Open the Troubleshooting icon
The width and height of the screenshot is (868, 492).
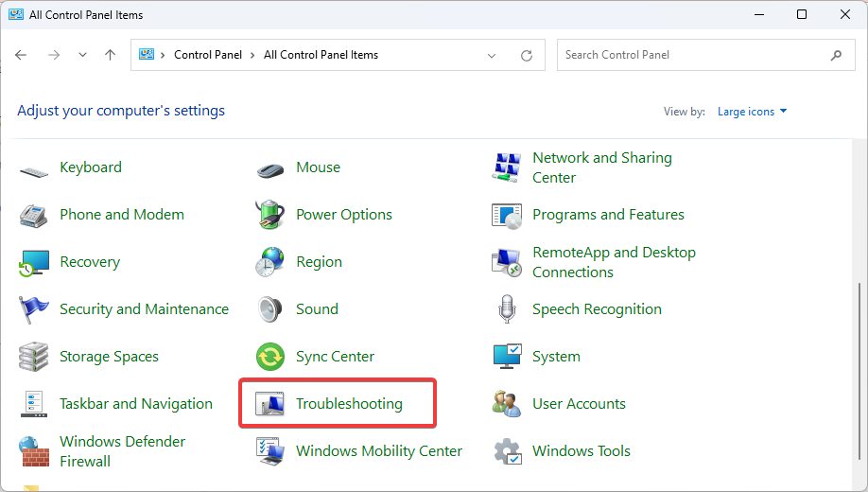(270, 404)
